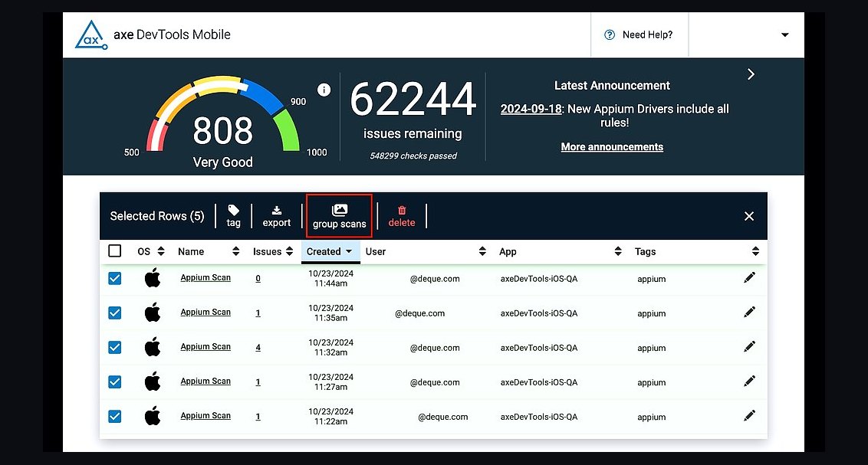Edit the 11:22am scan with pencil icon
This screenshot has width=868, height=465.
click(750, 416)
